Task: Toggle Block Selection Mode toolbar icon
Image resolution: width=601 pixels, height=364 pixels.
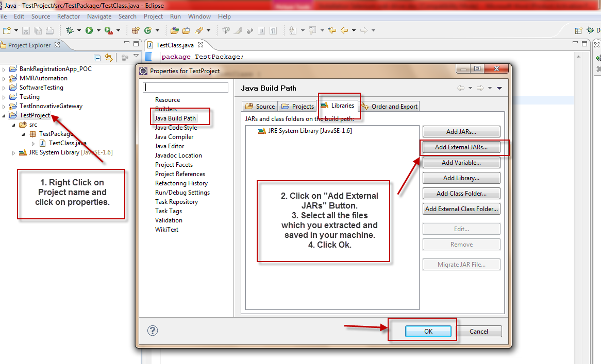Action: pyautogui.click(x=261, y=30)
